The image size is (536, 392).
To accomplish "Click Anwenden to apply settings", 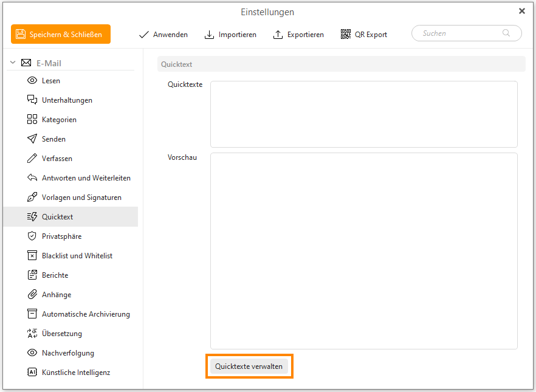I will [163, 35].
